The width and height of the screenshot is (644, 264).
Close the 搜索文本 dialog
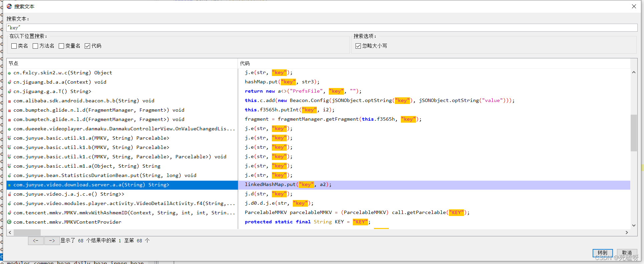[x=634, y=6]
